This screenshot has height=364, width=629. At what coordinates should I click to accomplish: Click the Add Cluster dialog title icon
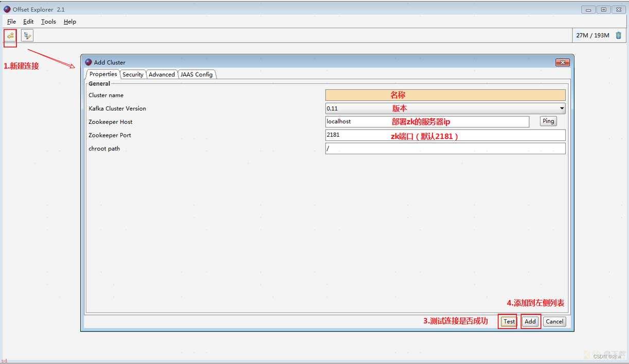click(x=88, y=62)
